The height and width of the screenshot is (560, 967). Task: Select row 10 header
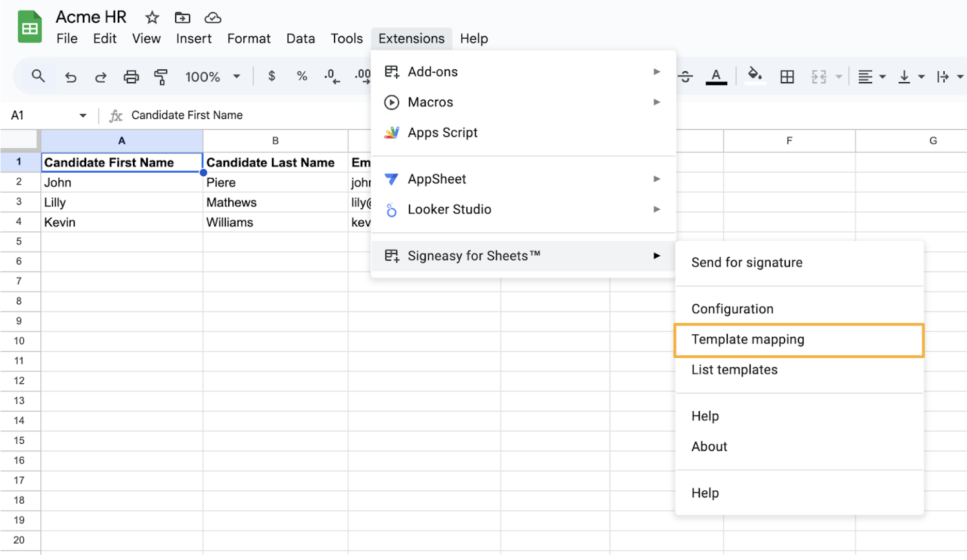coord(20,341)
